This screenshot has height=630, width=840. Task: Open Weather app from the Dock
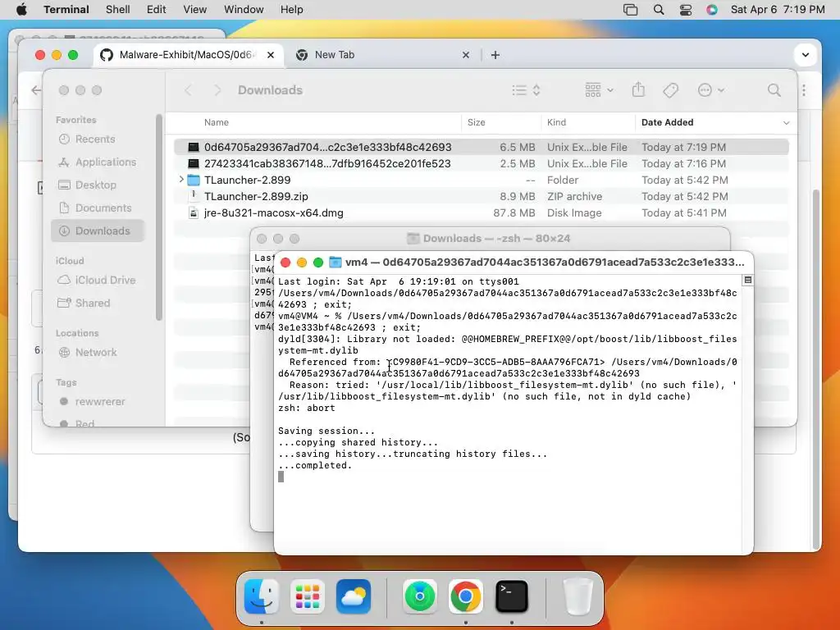point(354,596)
